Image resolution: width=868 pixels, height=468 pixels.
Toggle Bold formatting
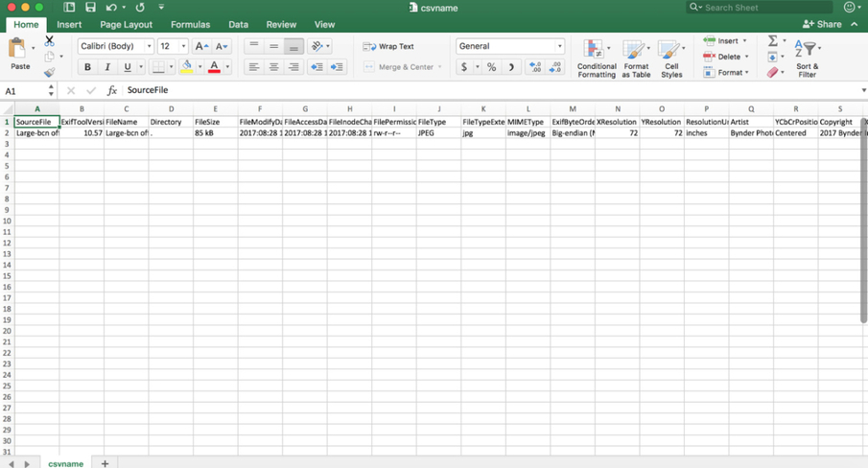(87, 67)
